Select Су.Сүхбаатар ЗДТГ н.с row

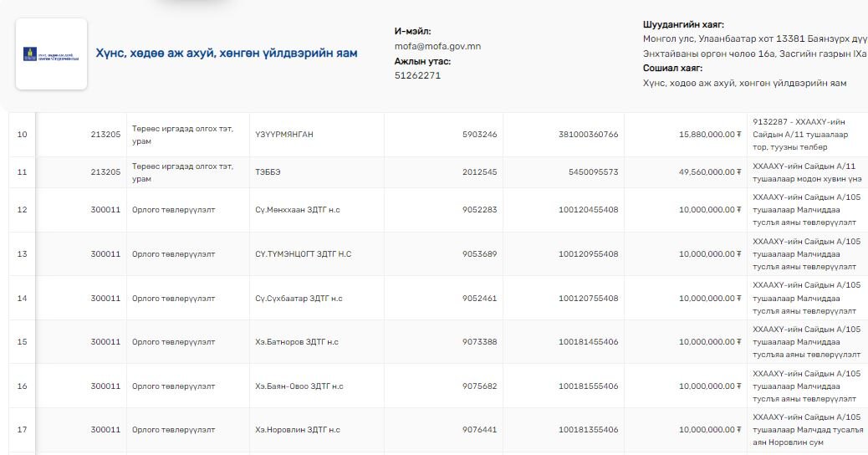pyautogui.click(x=298, y=299)
